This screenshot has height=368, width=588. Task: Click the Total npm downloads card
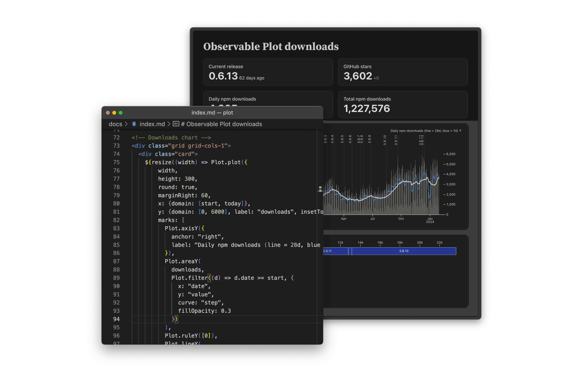403,105
